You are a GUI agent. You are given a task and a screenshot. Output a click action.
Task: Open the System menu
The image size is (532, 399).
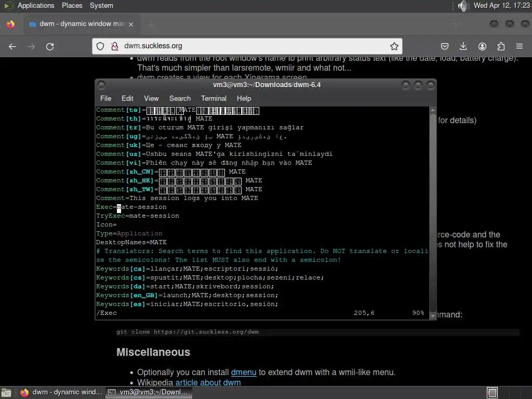point(101,5)
